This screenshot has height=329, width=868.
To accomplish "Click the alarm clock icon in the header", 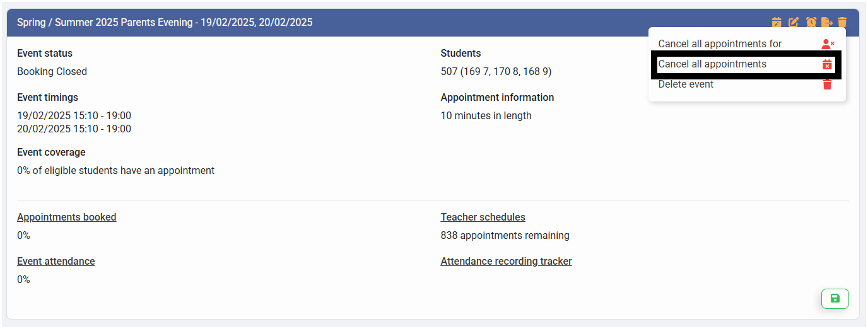I will pos(811,22).
